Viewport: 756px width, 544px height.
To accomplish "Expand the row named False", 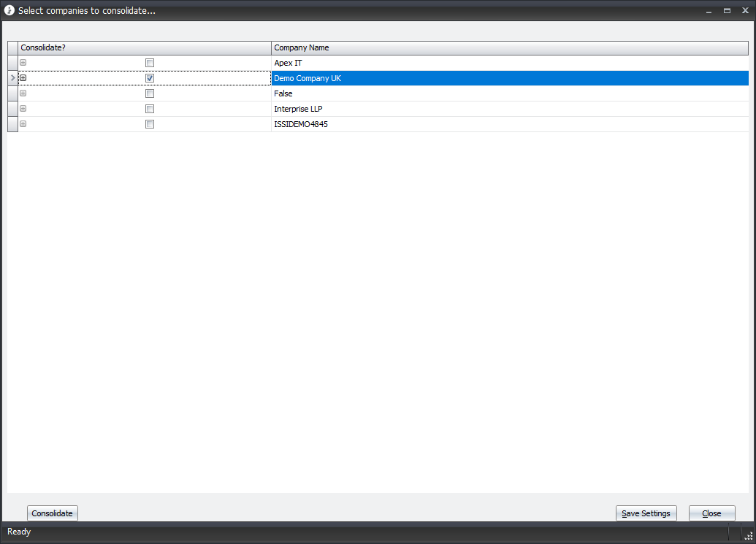I will 23,93.
